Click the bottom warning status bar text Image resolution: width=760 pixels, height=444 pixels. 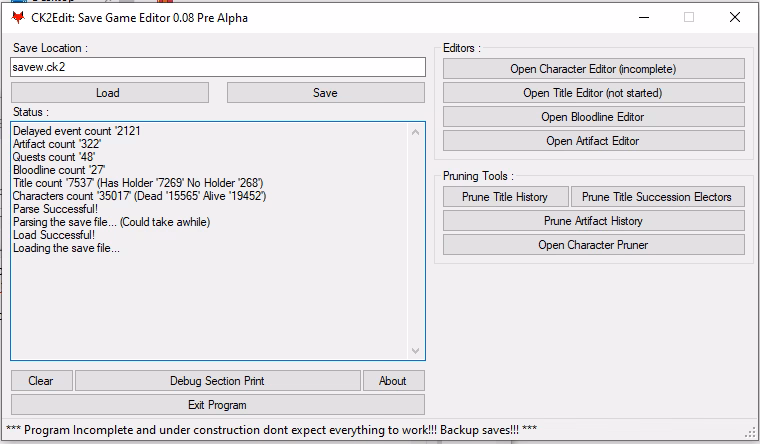pyautogui.click(x=271, y=430)
